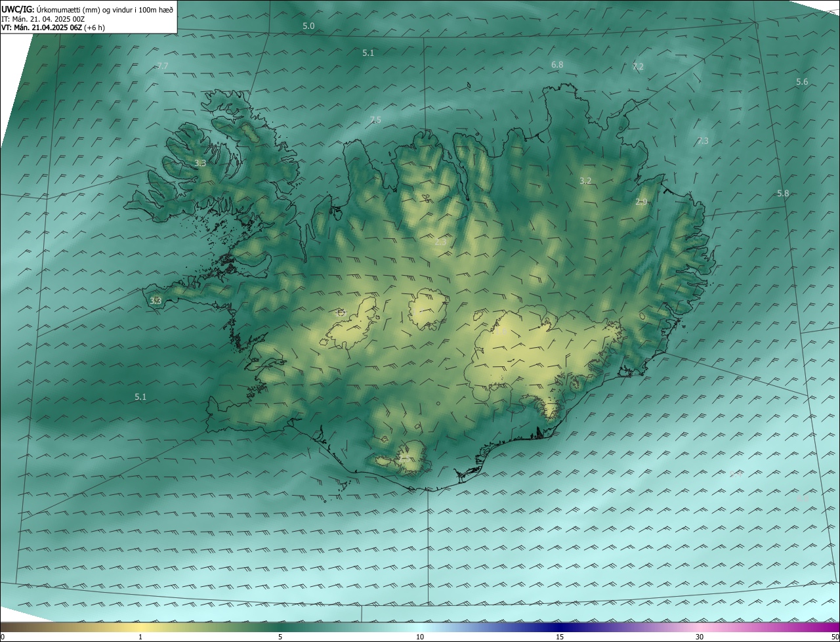
Task: Click the 2.3 value over central north Iceland
Action: (440, 242)
